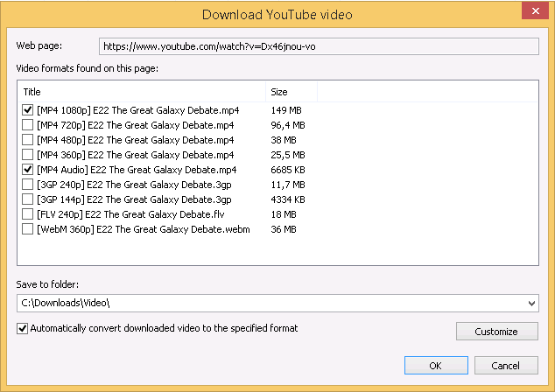Screen dimensions: 555x392
Task: Cancel the download dialog
Action: 505,365
